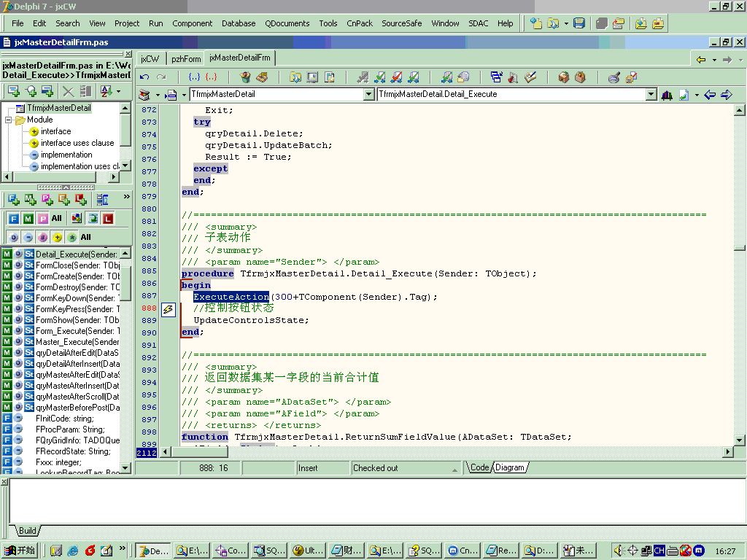Click the red X delete icon in explorer toolbar
The image size is (747, 560).
(x=68, y=91)
